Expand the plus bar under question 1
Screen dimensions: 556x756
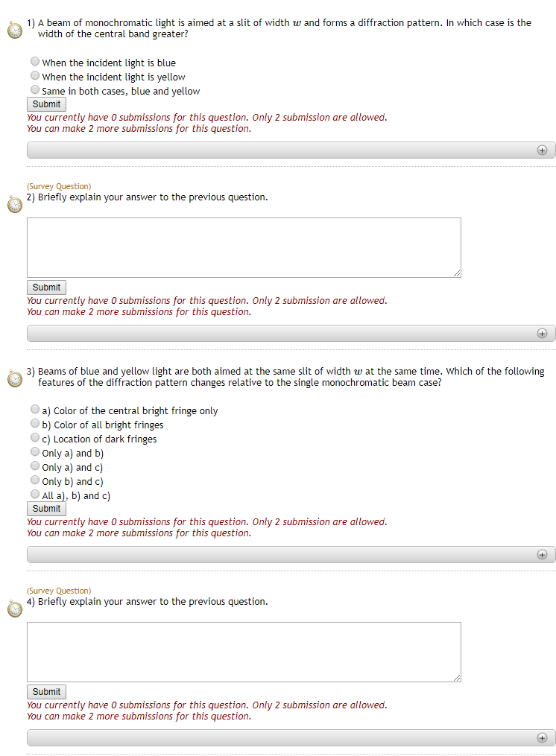(542, 150)
